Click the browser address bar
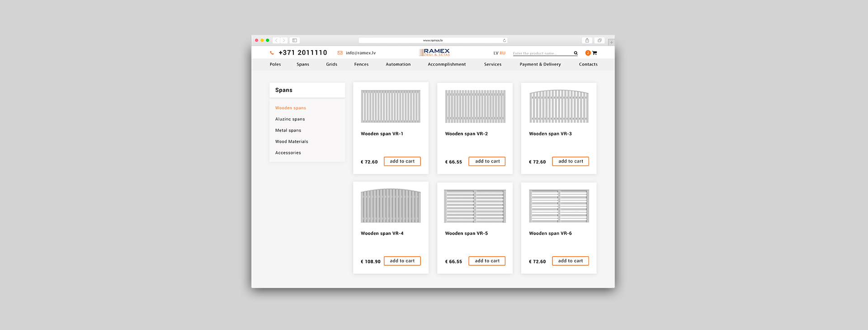868x330 pixels. point(433,40)
